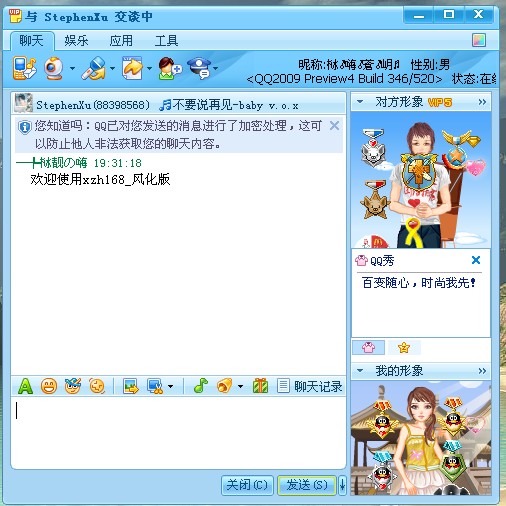Open 聊天记录 chat history

(x=310, y=386)
